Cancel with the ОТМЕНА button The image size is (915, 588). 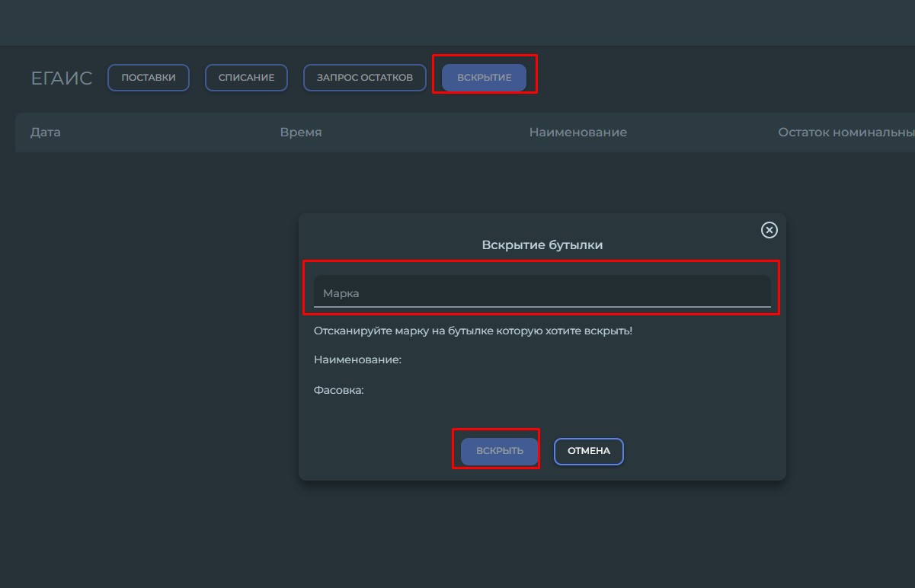[588, 451]
